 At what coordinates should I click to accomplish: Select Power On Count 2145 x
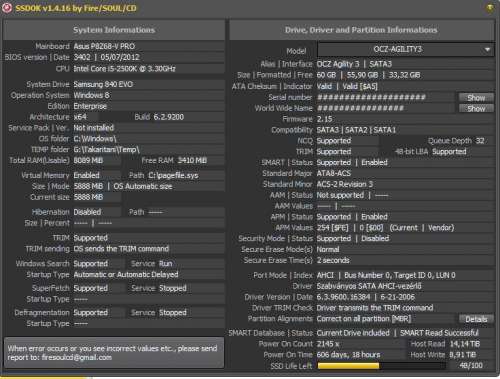coord(328,344)
